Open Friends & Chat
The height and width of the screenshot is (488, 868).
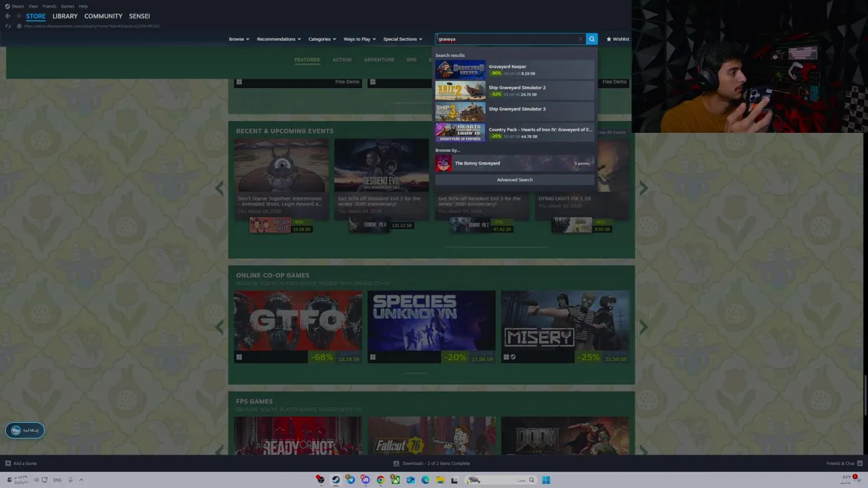pos(843,464)
